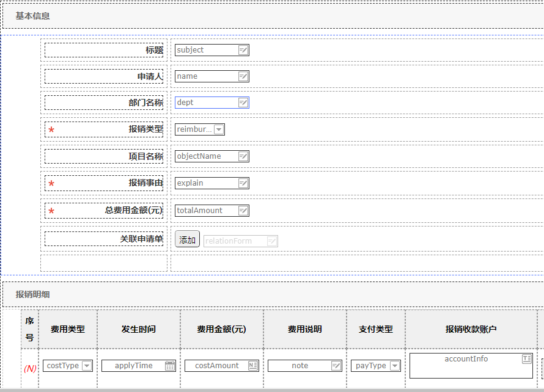Open the reimbur... dropdown arrow
Screen dimensions: 544x392
(x=219, y=129)
